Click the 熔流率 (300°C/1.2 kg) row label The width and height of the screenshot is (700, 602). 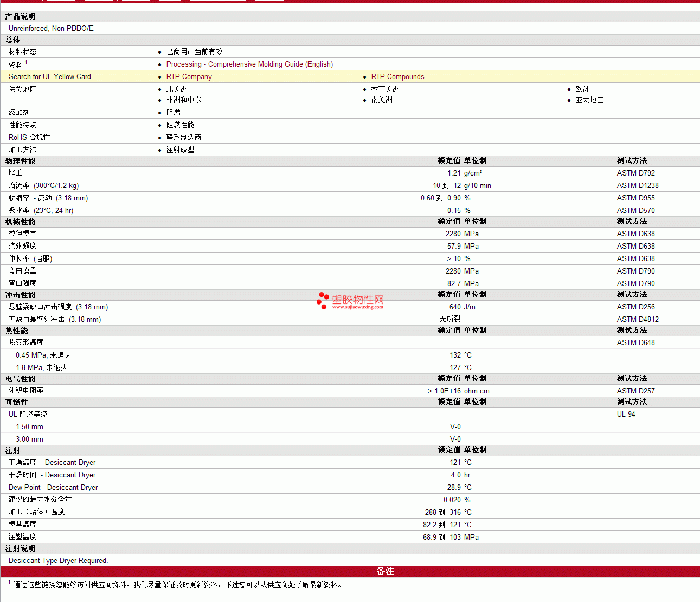43,185
